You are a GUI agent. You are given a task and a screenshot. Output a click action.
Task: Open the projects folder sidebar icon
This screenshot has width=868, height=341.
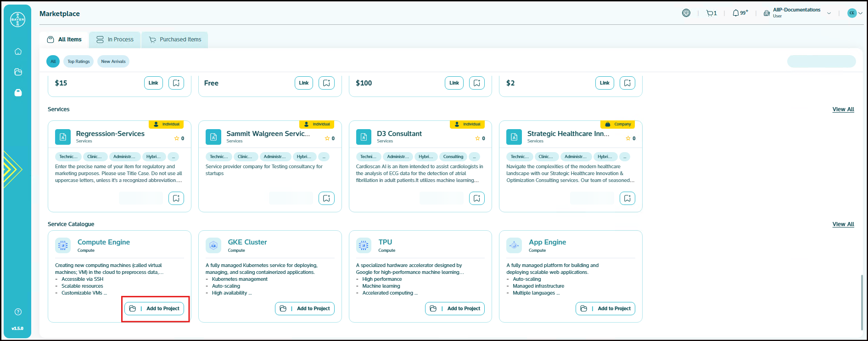pyautogui.click(x=18, y=72)
